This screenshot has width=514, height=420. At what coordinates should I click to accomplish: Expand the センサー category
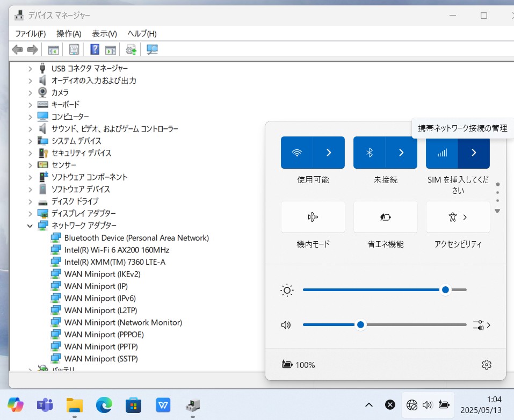30,165
